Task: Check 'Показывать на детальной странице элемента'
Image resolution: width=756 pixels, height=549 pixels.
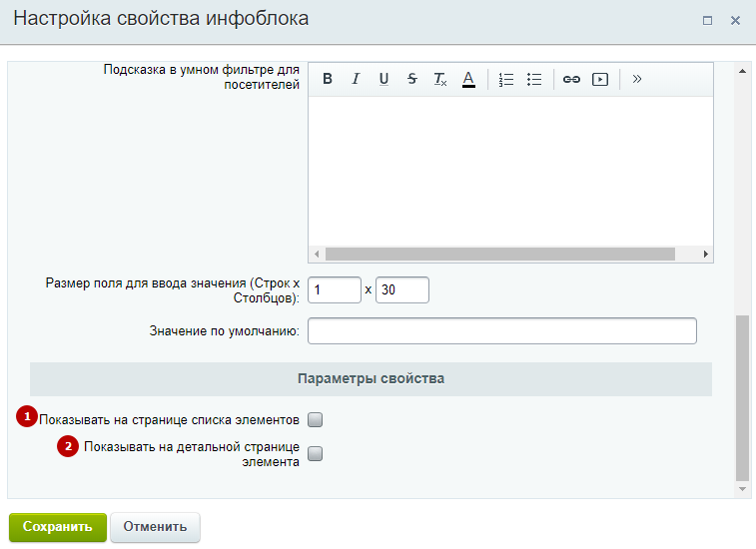Action: [x=316, y=454]
